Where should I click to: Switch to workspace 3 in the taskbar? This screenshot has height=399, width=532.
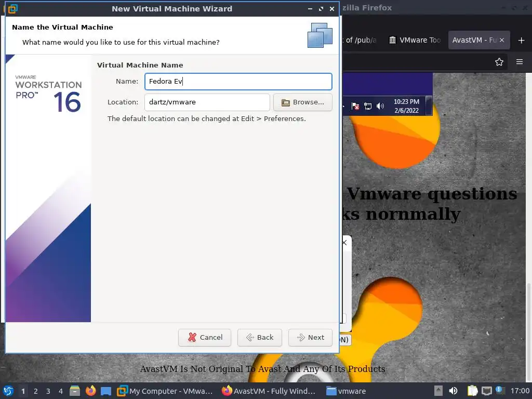point(48,391)
